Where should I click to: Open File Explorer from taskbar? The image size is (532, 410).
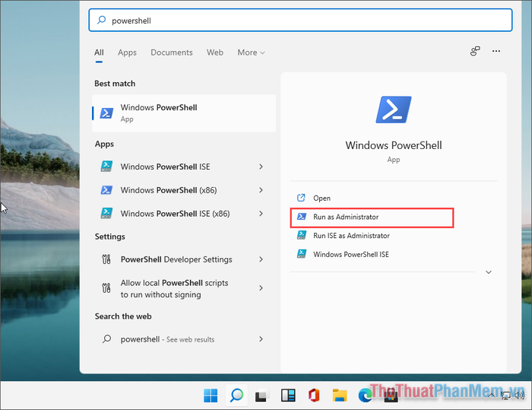(x=340, y=396)
